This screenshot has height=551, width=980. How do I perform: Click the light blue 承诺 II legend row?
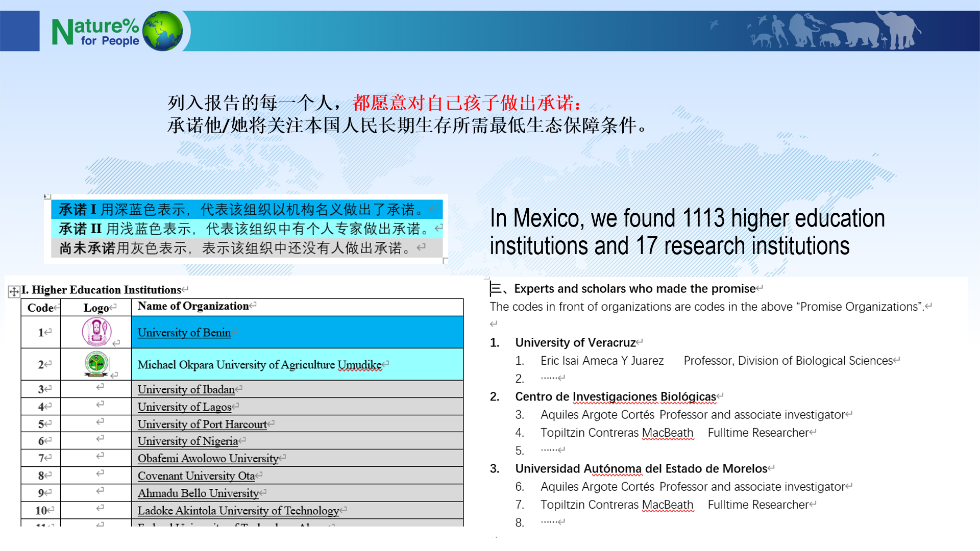click(x=247, y=229)
